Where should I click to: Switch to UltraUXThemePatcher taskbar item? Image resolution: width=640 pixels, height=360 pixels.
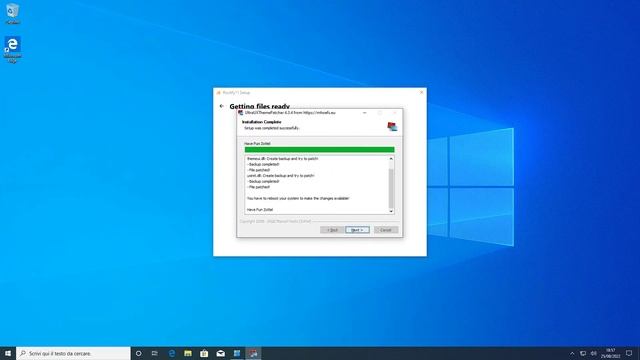tap(253, 353)
